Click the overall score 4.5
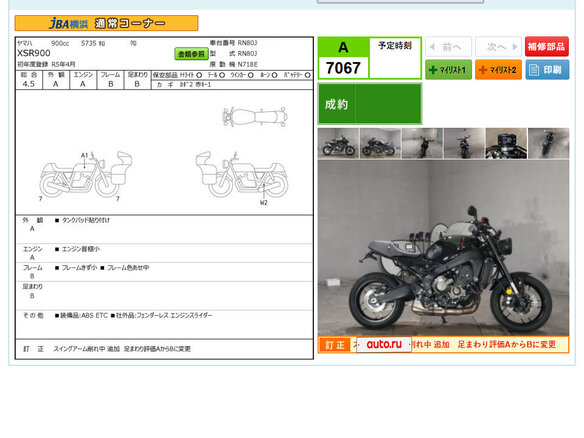The height and width of the screenshot is (438, 584). tap(29, 84)
